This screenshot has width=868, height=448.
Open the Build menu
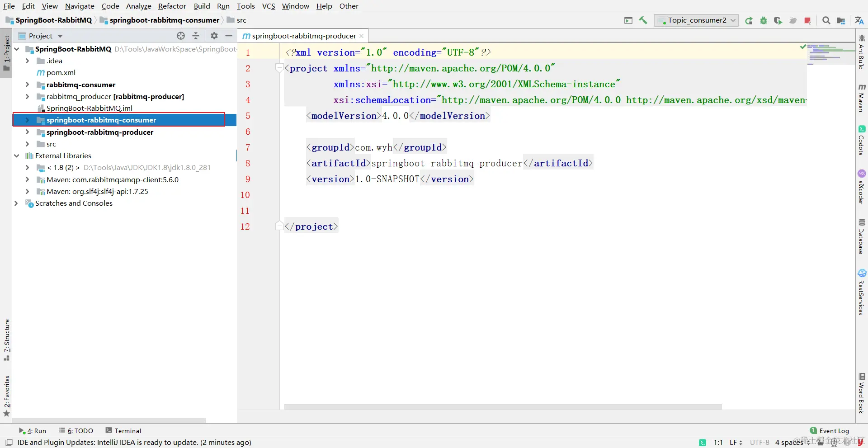point(202,6)
